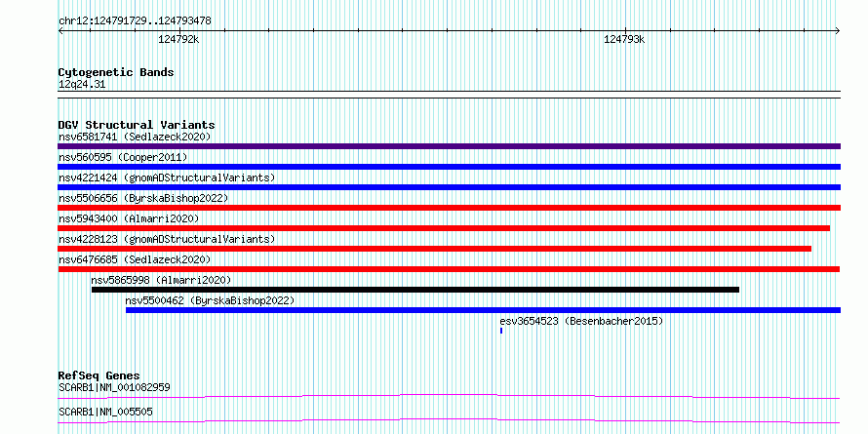Select the red nsv4228123 variant bar

point(435,249)
